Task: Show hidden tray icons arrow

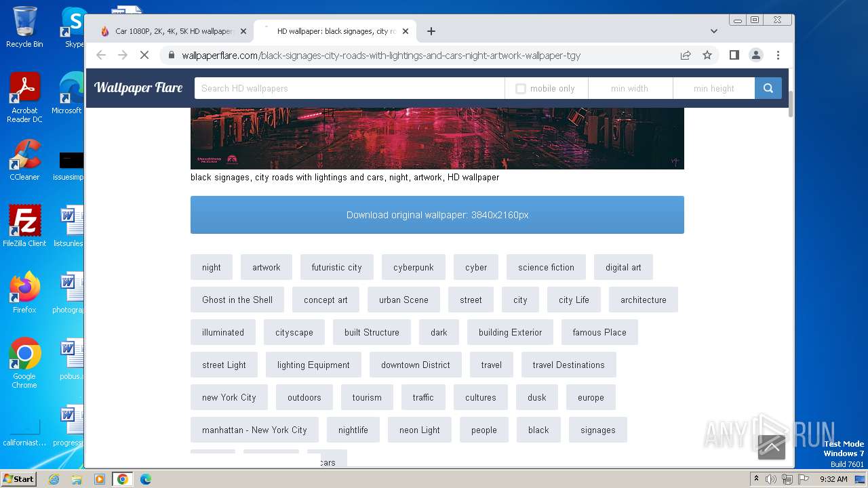Action: point(756,479)
